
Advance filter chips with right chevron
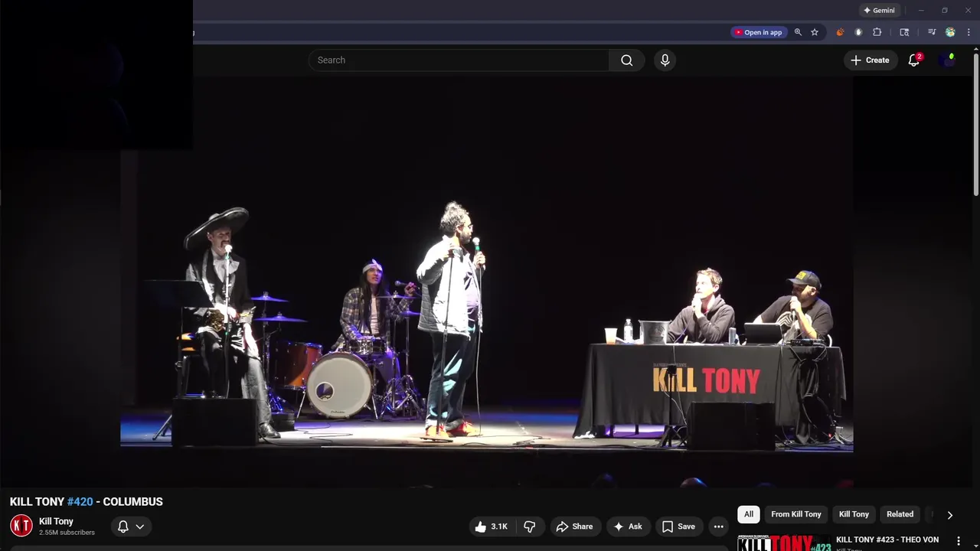click(949, 515)
